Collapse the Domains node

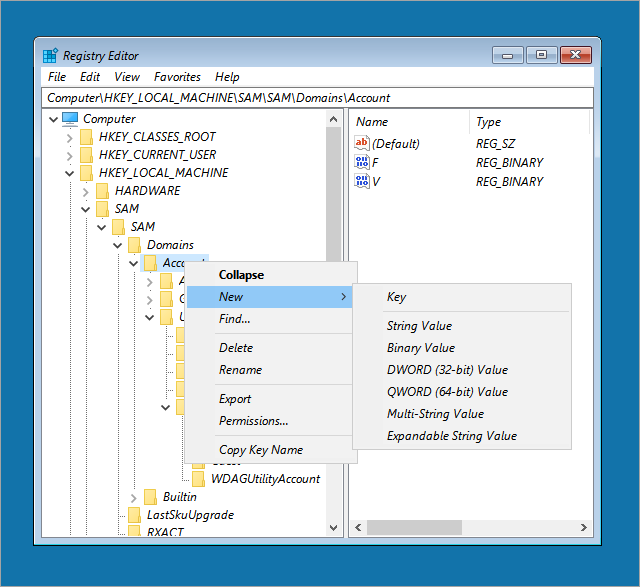click(118, 245)
